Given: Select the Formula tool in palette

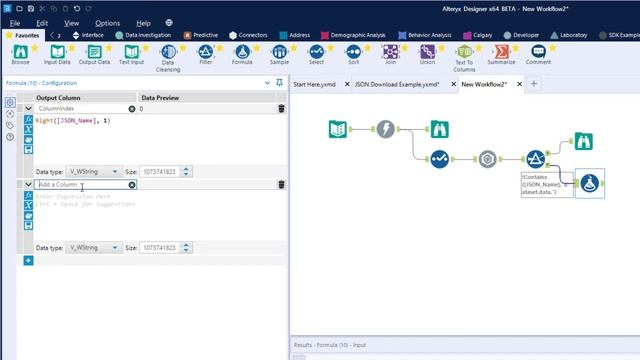Looking at the screenshot, I should click(x=242, y=55).
